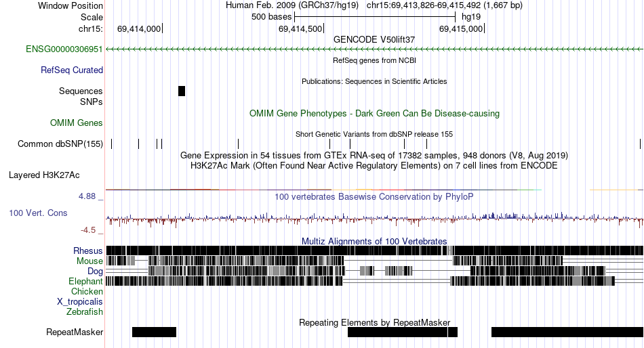Click the black Sequences item block
Screen dimensions: 644x348
click(x=182, y=91)
